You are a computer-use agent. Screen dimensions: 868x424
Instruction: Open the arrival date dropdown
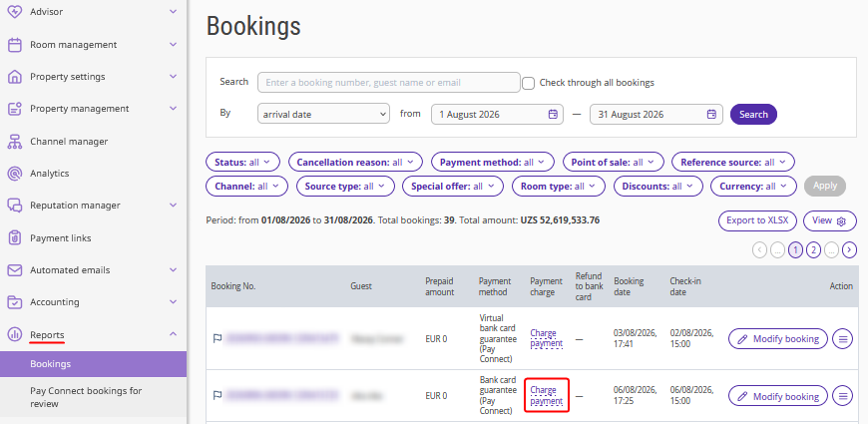click(323, 114)
